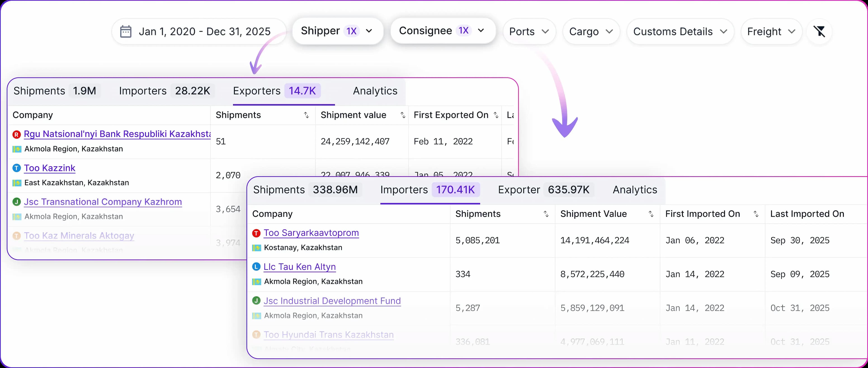Sort importers by Shipment Value arrows

pyautogui.click(x=651, y=214)
